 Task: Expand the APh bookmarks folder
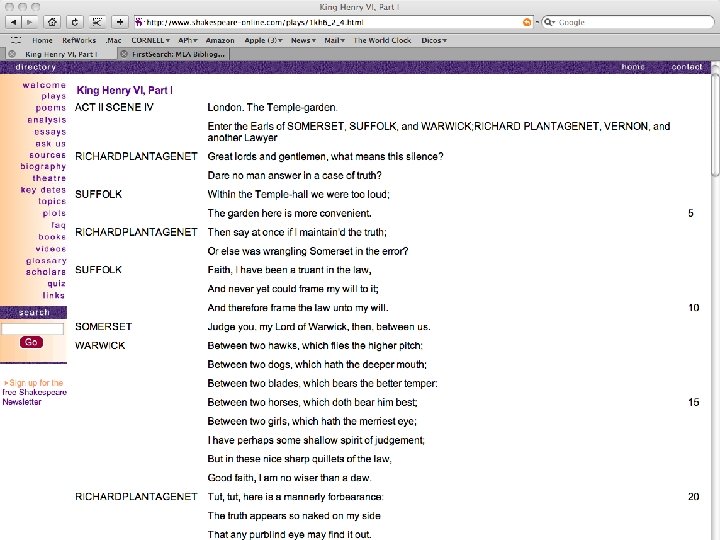(188, 40)
